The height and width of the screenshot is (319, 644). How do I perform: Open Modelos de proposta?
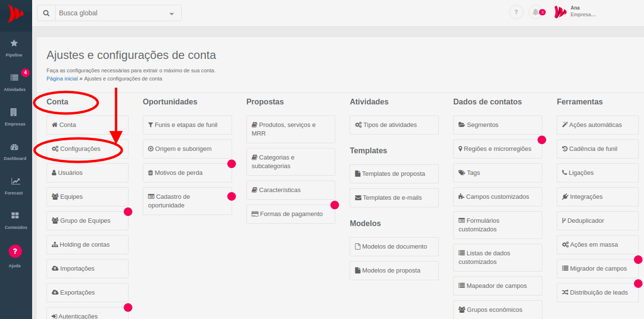pos(394,271)
